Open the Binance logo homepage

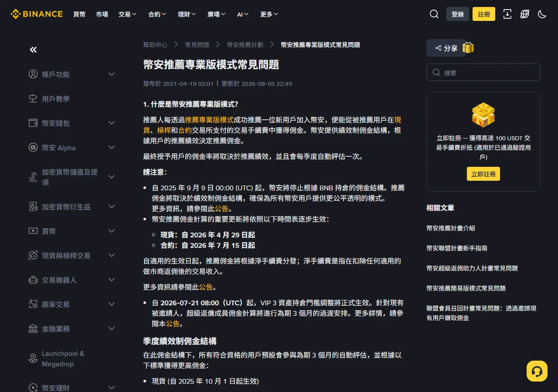pyautogui.click(x=37, y=14)
